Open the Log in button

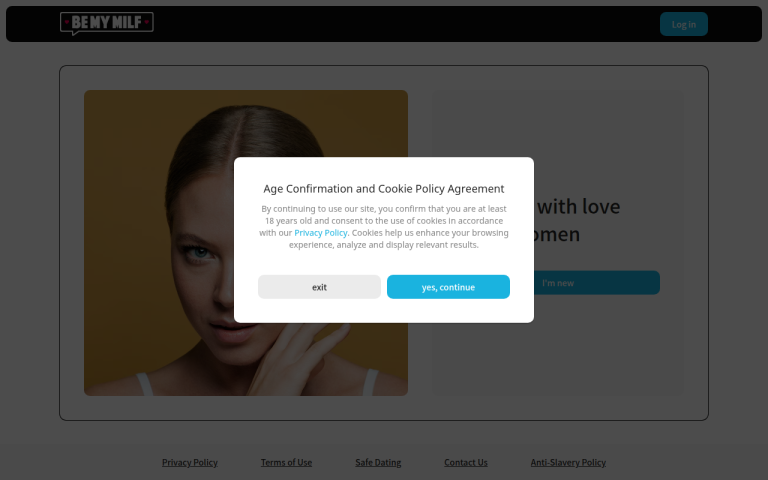(683, 24)
